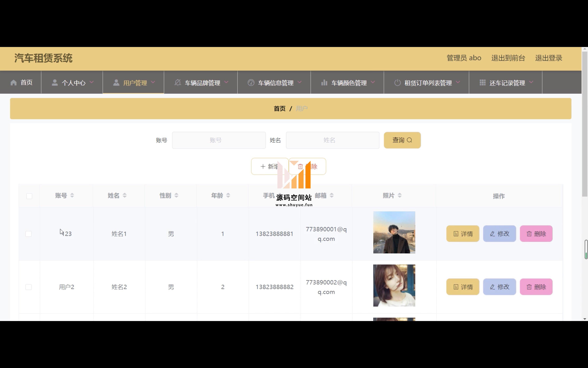Image resolution: width=588 pixels, height=368 pixels.
Task: Sort the 邮箱 column
Action: click(x=332, y=195)
